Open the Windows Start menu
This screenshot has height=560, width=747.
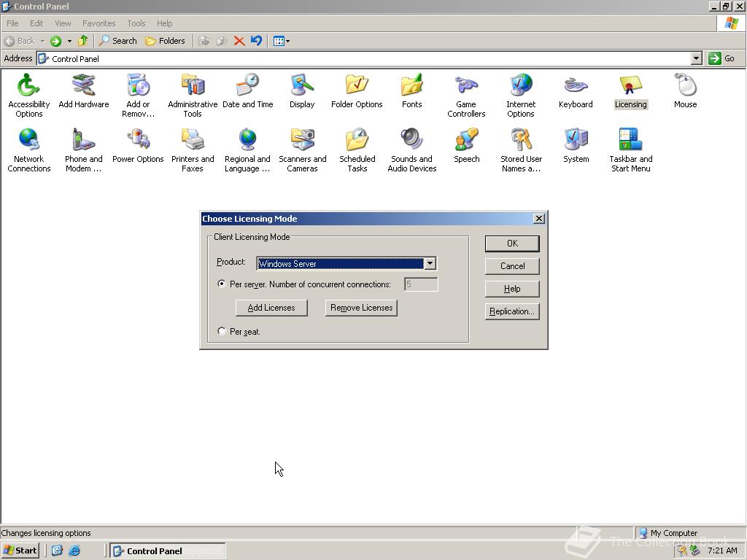pyautogui.click(x=20, y=551)
